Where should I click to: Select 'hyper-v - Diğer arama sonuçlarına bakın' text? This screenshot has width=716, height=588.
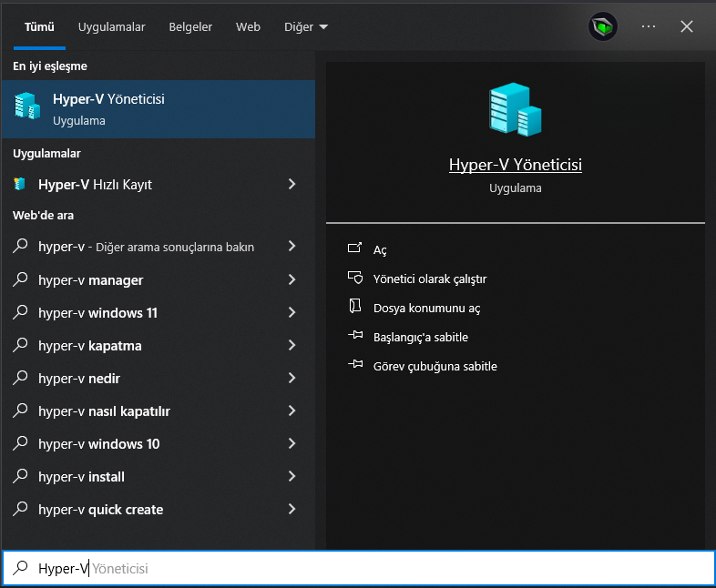click(146, 247)
